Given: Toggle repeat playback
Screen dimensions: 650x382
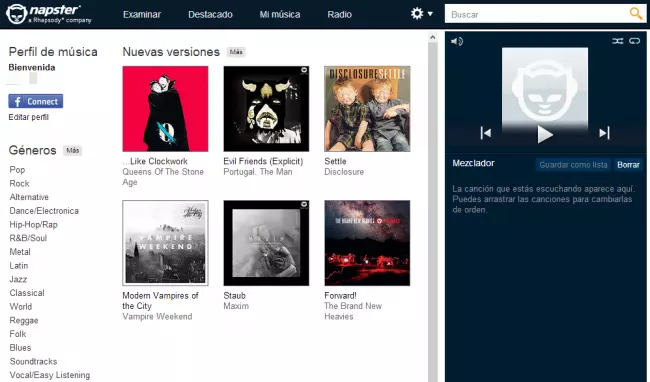Looking at the screenshot, I should click(635, 41).
